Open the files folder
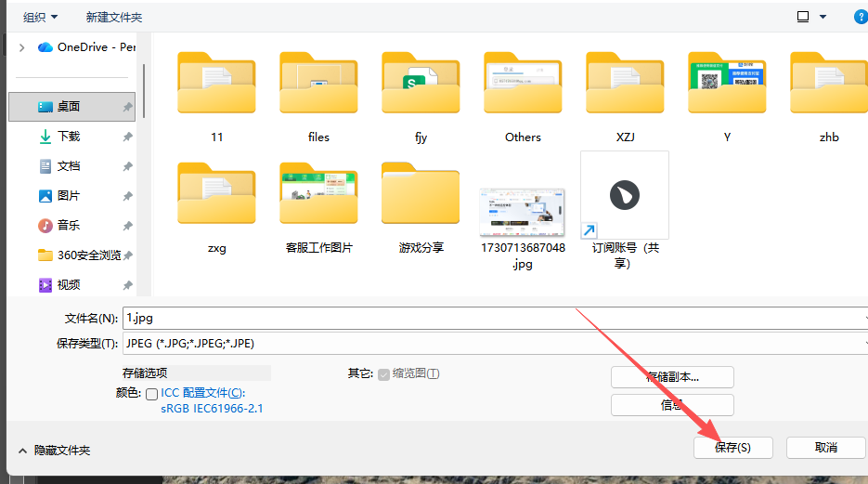Screen dimensions: 868x484 coord(318,83)
